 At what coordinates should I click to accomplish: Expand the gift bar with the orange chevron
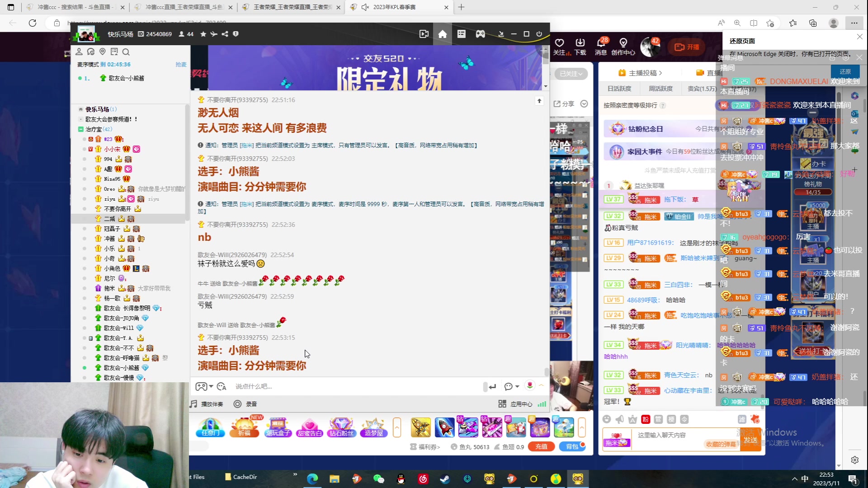(x=397, y=427)
